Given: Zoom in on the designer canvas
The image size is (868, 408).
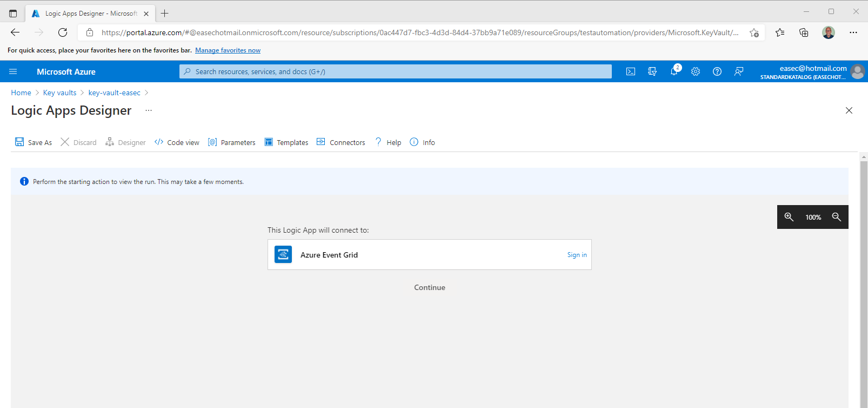Looking at the screenshot, I should coord(789,217).
